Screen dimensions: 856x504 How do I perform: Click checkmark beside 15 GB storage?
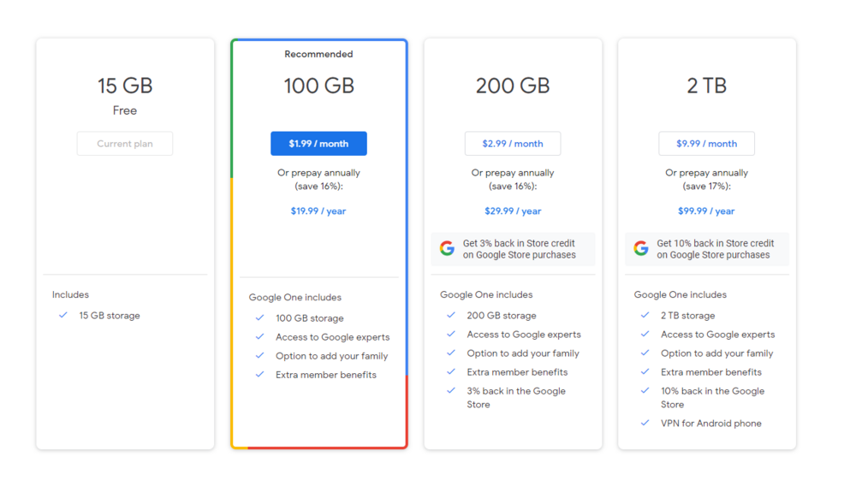[63, 316]
